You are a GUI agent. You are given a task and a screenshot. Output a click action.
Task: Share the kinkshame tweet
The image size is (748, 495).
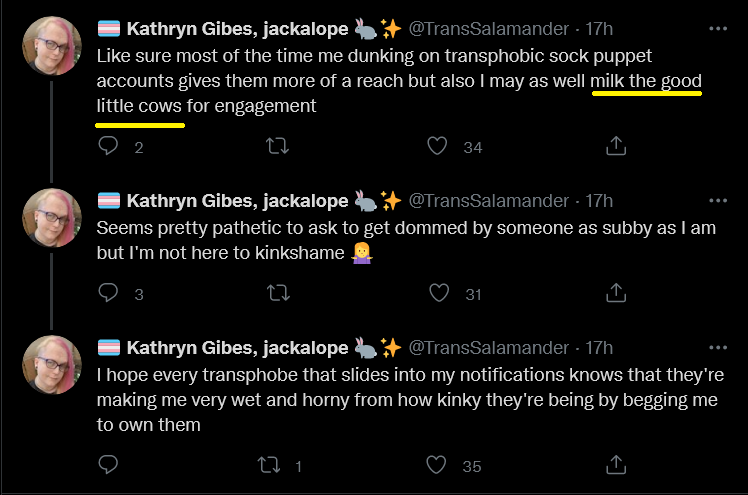616,293
